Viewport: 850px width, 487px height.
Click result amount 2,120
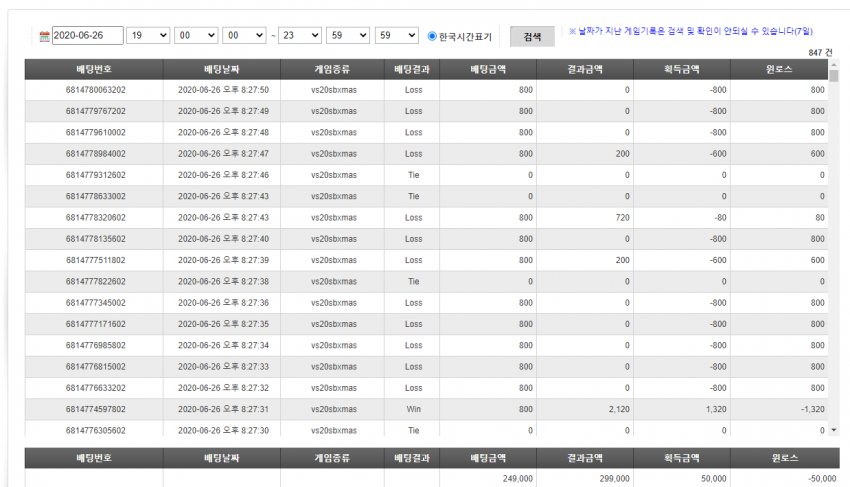(619, 409)
